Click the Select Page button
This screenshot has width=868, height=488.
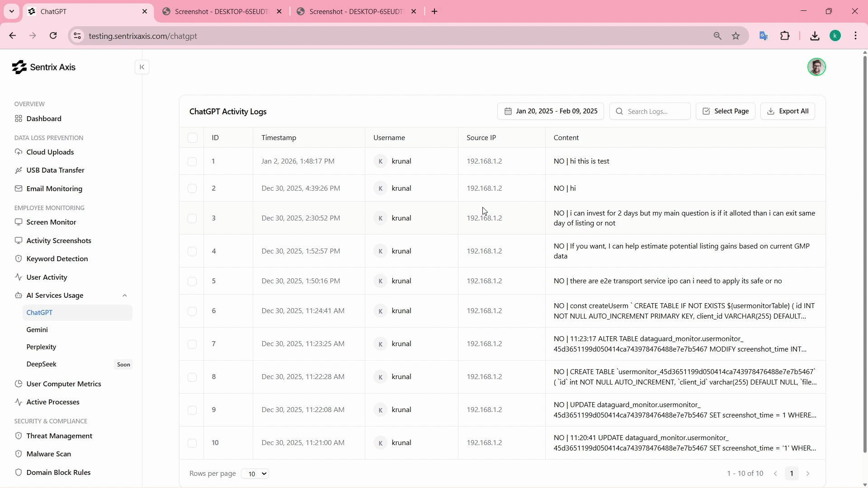point(725,111)
